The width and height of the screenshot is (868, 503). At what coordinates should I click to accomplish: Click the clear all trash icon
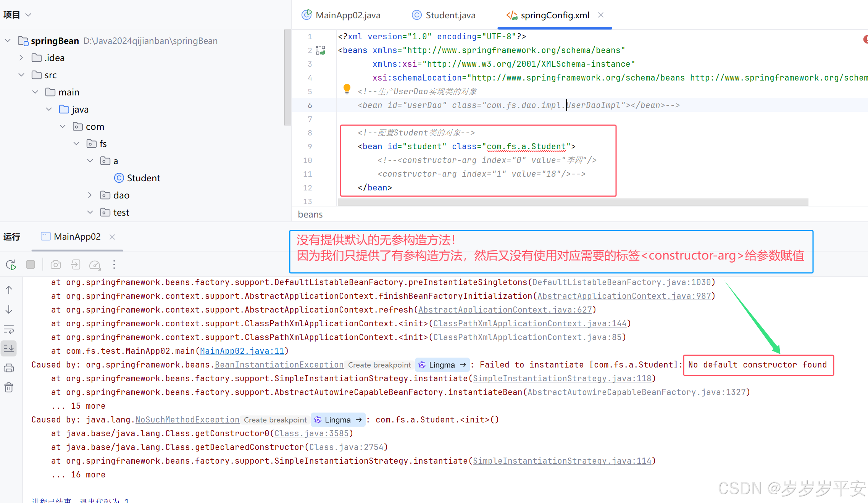9,388
